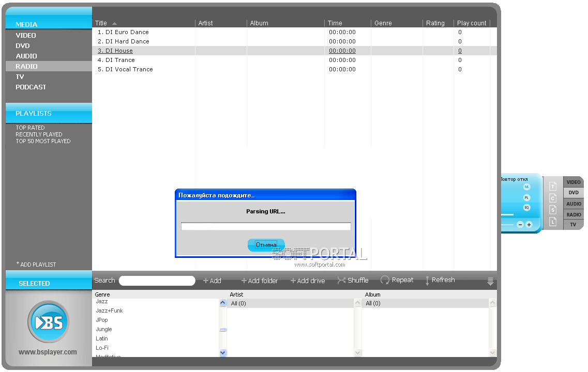Click the L document icon
Screen dimensions: 588x372
point(553,222)
